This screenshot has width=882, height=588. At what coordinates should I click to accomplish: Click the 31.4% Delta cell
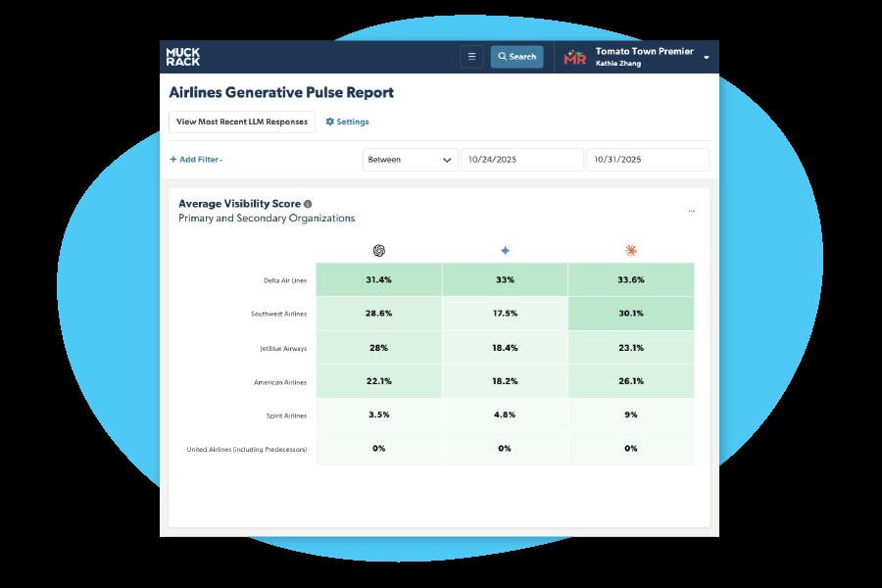(379, 279)
